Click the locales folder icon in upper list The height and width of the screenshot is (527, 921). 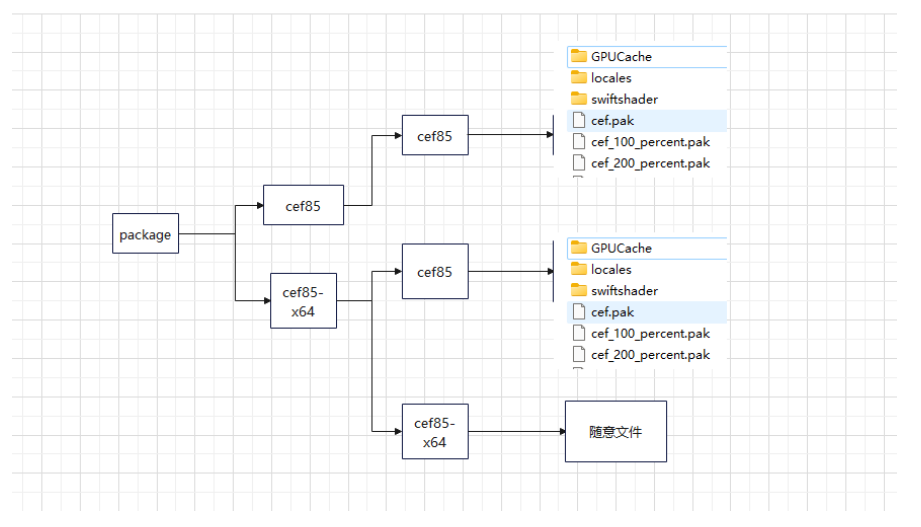[579, 78]
